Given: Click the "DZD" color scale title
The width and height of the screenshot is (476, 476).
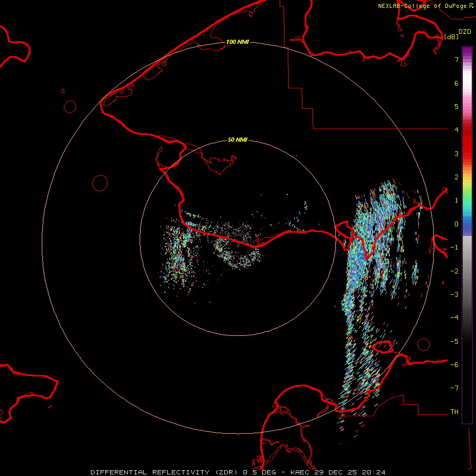Looking at the screenshot, I should pyautogui.click(x=465, y=32).
